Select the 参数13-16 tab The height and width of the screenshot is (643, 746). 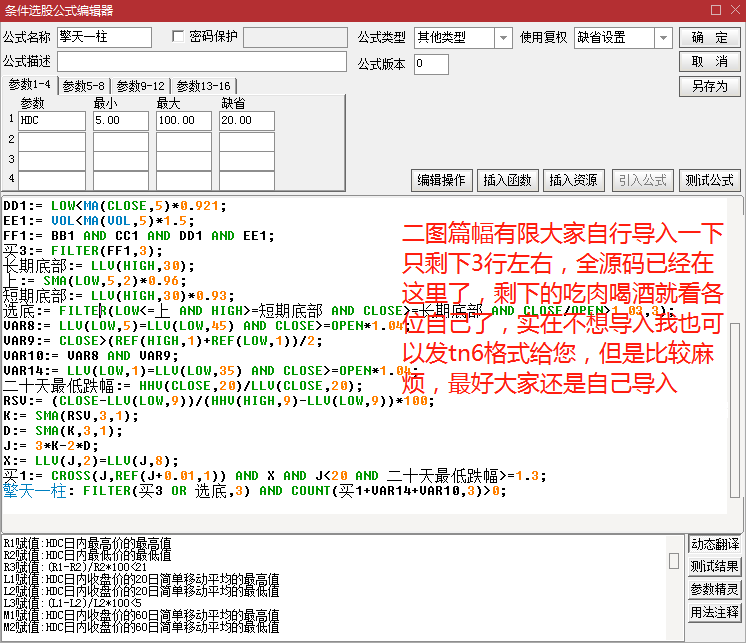pyautogui.click(x=203, y=86)
